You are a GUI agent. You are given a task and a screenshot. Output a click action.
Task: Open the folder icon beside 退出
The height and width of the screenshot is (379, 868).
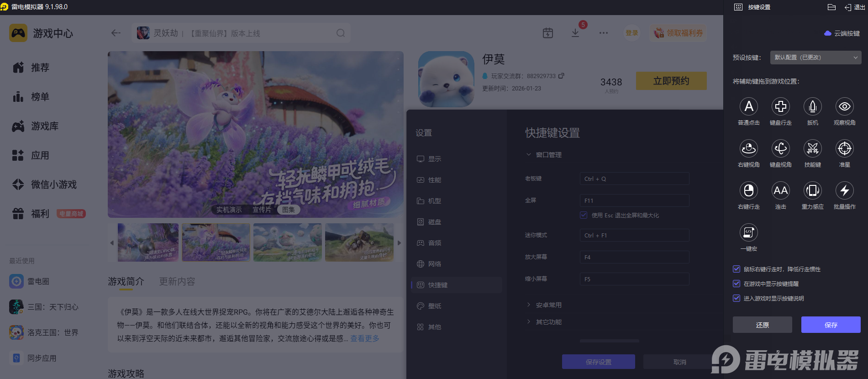(x=831, y=7)
